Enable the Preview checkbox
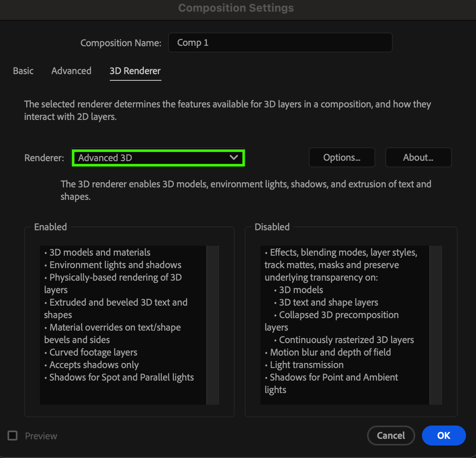Screen dimensions: 476x458 [13, 436]
